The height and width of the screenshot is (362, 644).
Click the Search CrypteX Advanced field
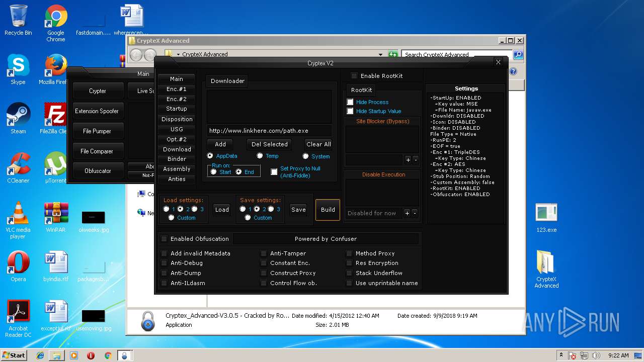tap(457, 54)
